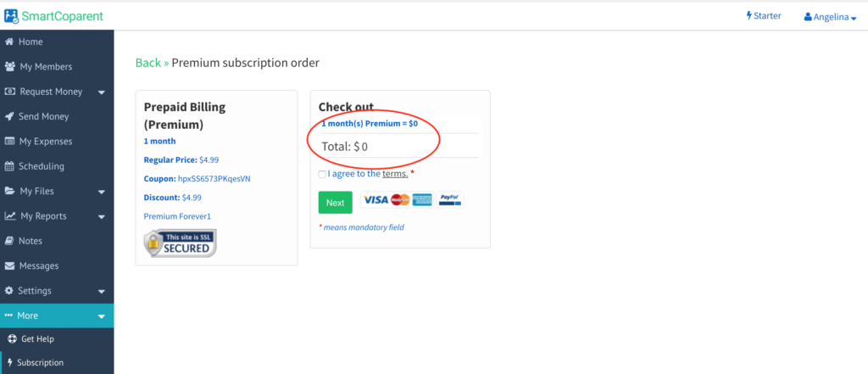The width and height of the screenshot is (868, 374).
Task: Collapse the More menu section
Action: click(x=102, y=316)
